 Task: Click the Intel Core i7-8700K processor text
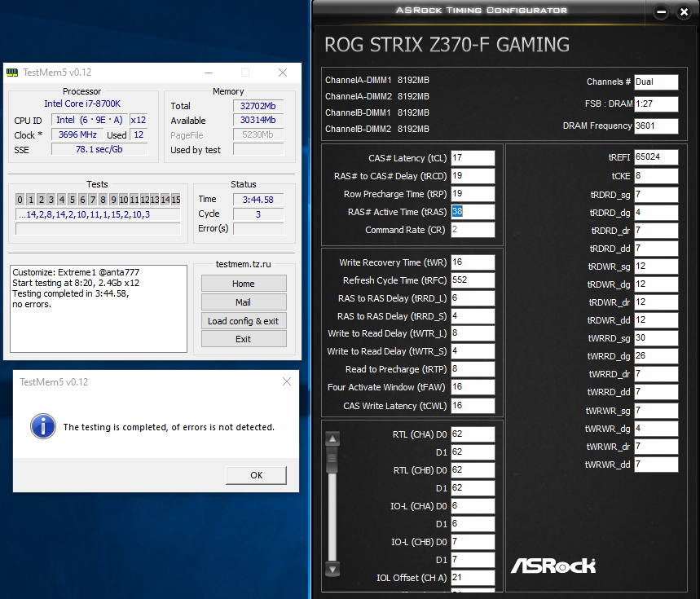coord(82,104)
